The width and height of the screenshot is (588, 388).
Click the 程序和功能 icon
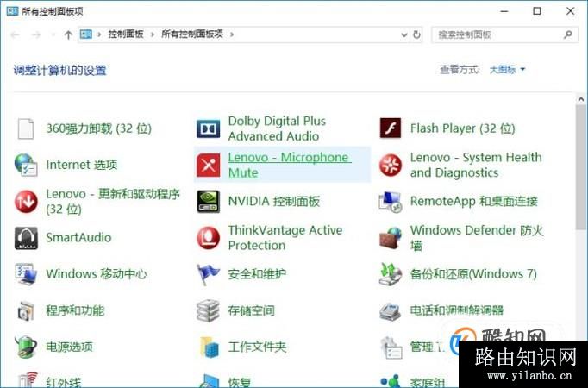(x=26, y=310)
